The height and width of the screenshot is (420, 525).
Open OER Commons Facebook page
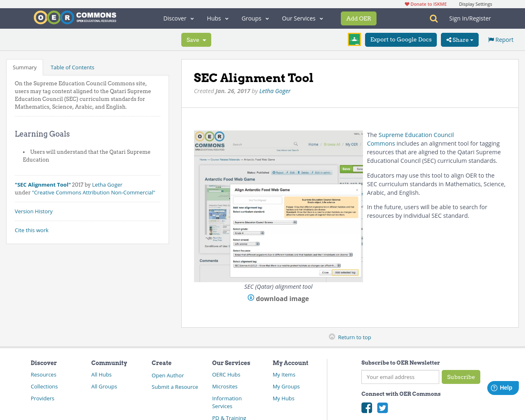pos(366,407)
